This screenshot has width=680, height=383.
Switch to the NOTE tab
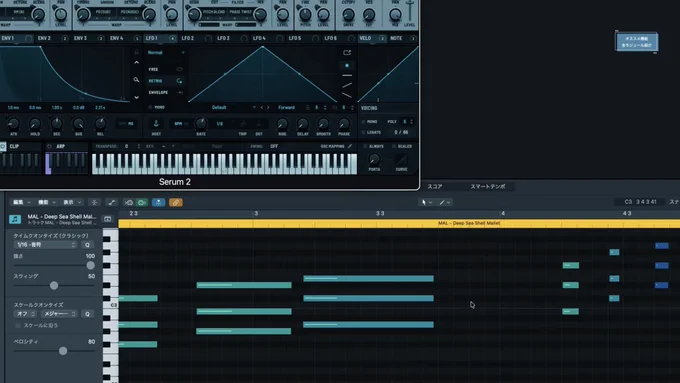403,39
